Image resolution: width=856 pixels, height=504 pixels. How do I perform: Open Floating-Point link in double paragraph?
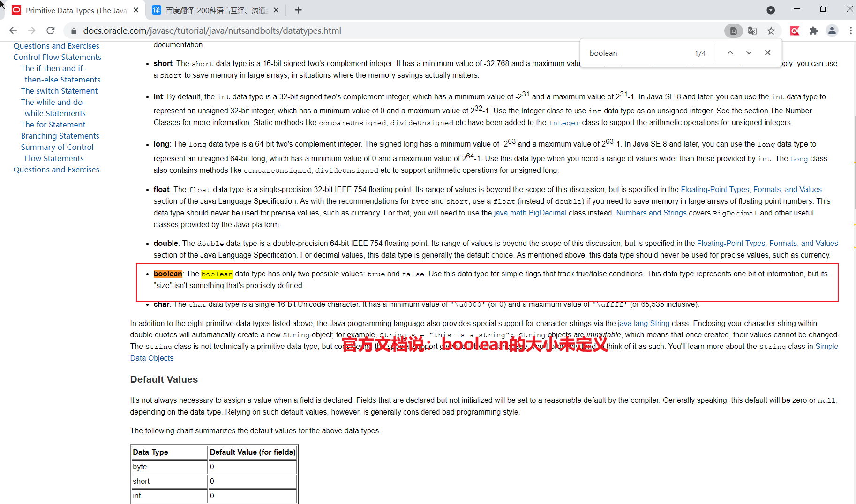point(767,243)
